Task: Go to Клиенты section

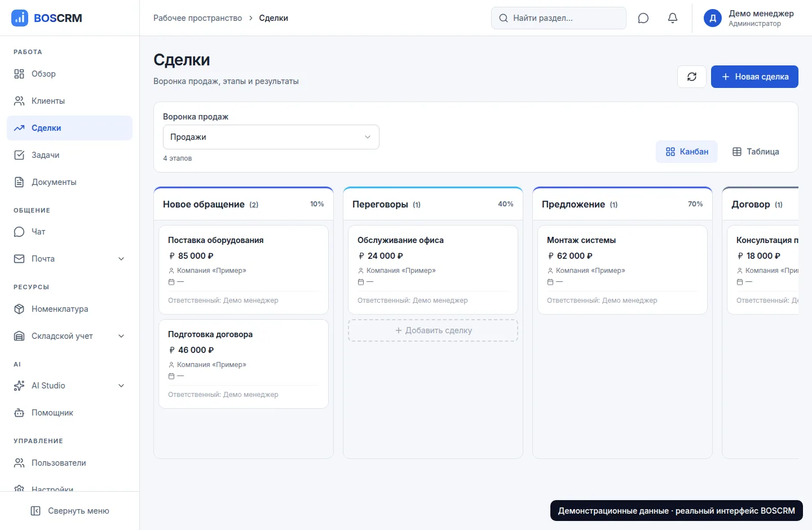Action: [69, 101]
